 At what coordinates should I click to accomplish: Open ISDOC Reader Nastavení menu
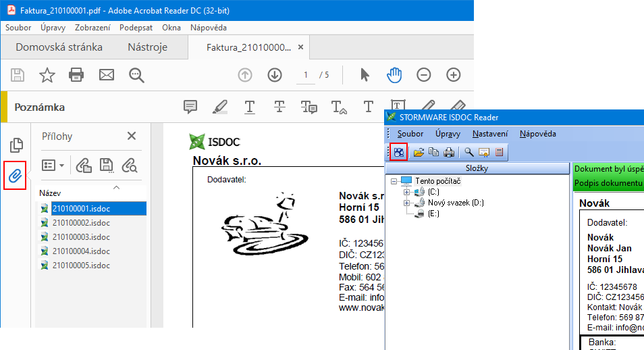(490, 134)
